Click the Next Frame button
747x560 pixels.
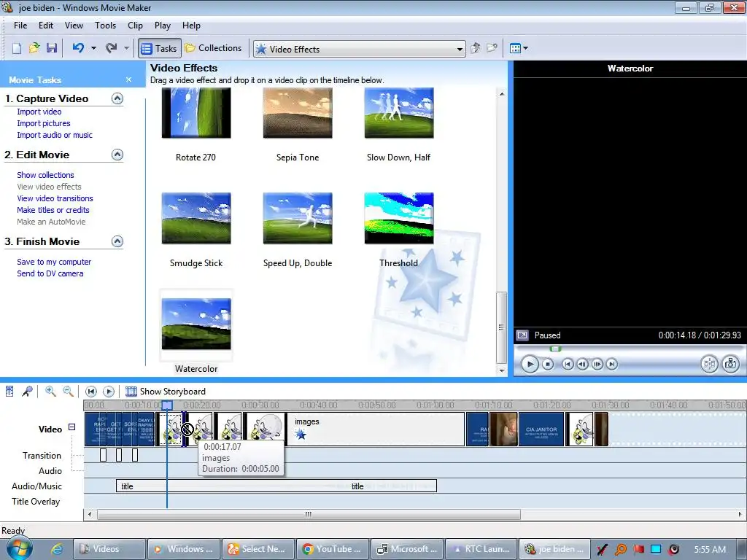pyautogui.click(x=597, y=365)
